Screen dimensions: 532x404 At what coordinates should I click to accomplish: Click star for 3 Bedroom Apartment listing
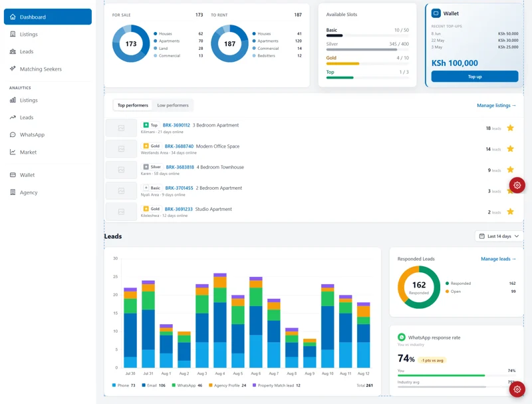point(510,128)
